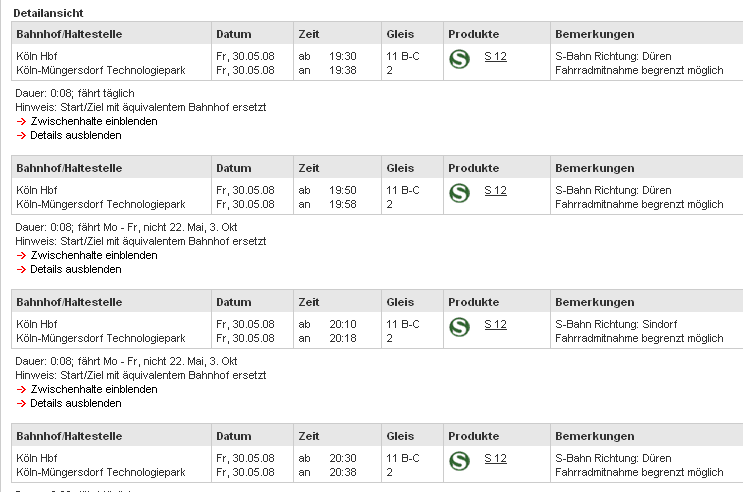Open S 12 link for 19:50 train
Viewport: 743px width, 492px height.
pyautogui.click(x=495, y=191)
